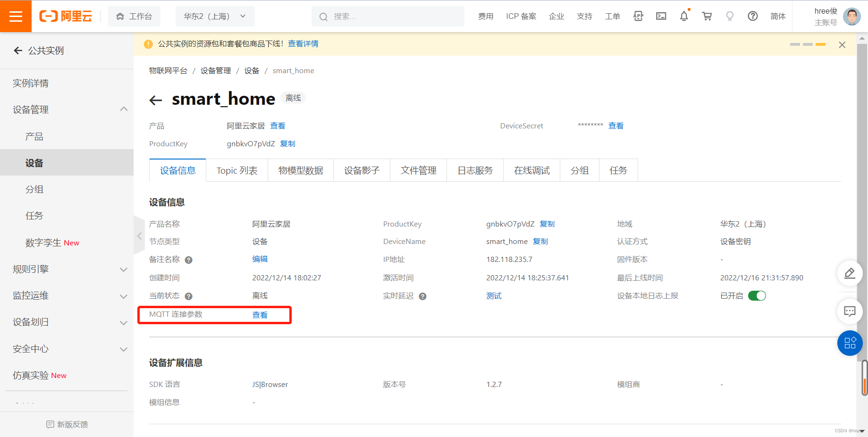Open the 在线调试 tab
The height and width of the screenshot is (437, 868).
(x=531, y=170)
